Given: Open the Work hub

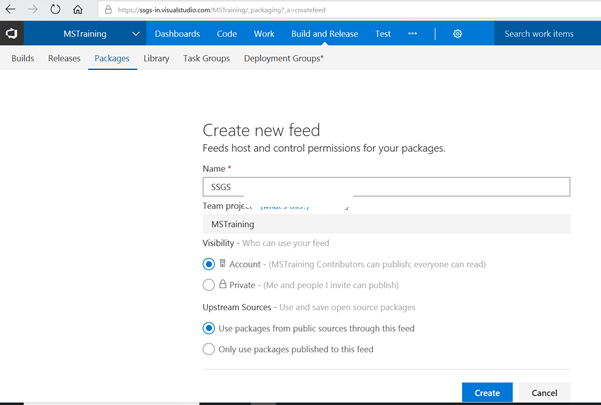Looking at the screenshot, I should click(x=264, y=34).
